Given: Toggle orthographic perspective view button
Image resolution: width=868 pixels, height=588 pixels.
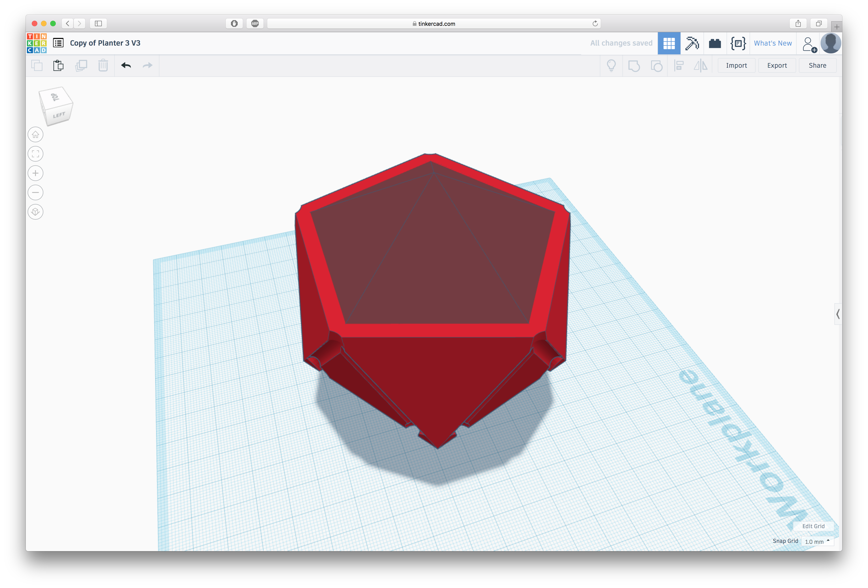Looking at the screenshot, I should click(x=35, y=212).
